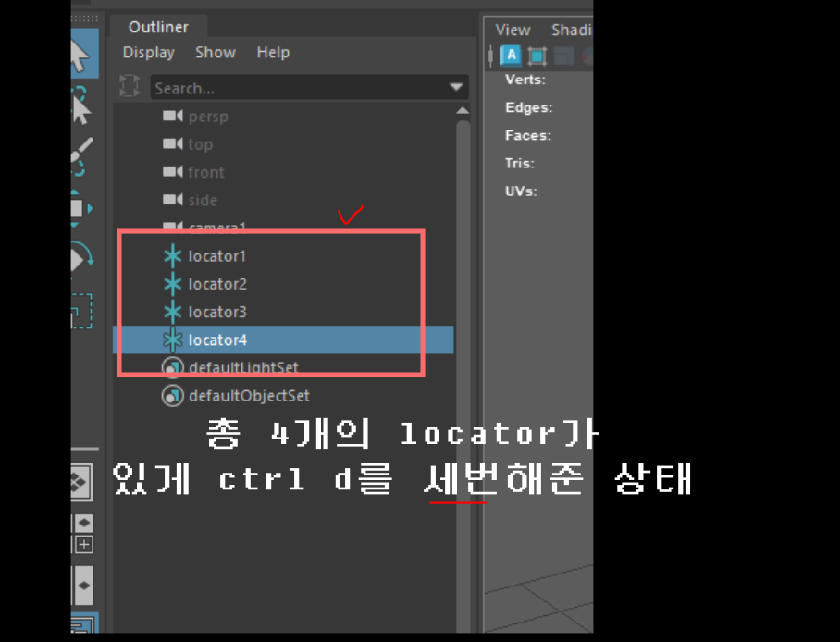Click the locator2 star icon
The height and width of the screenshot is (642, 840).
click(x=172, y=283)
